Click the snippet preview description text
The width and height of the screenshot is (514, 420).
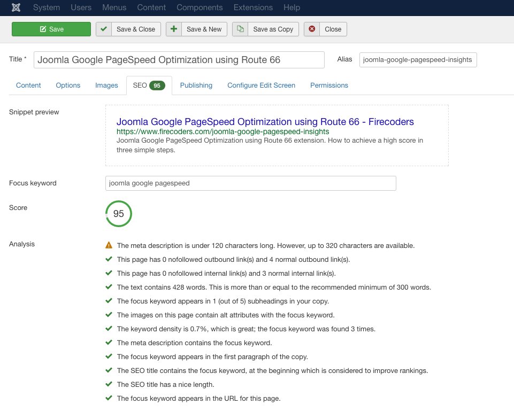point(270,145)
